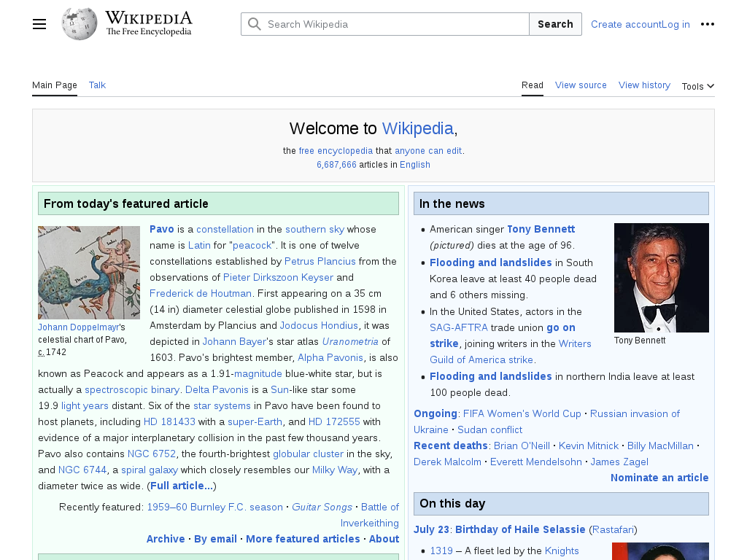Image resolution: width=747 pixels, height=560 pixels.
Task: Open the Jodocus Hondius link
Action: point(319,326)
